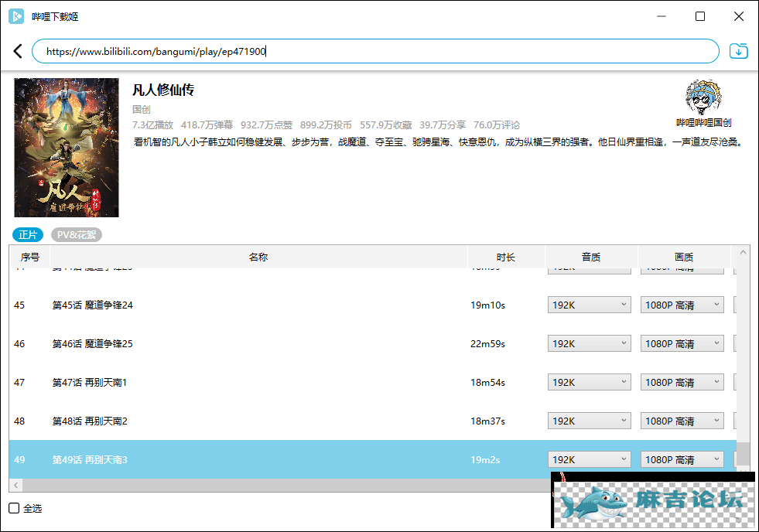Tick the 全选 checkbox
The width and height of the screenshot is (759, 532).
pos(14,508)
